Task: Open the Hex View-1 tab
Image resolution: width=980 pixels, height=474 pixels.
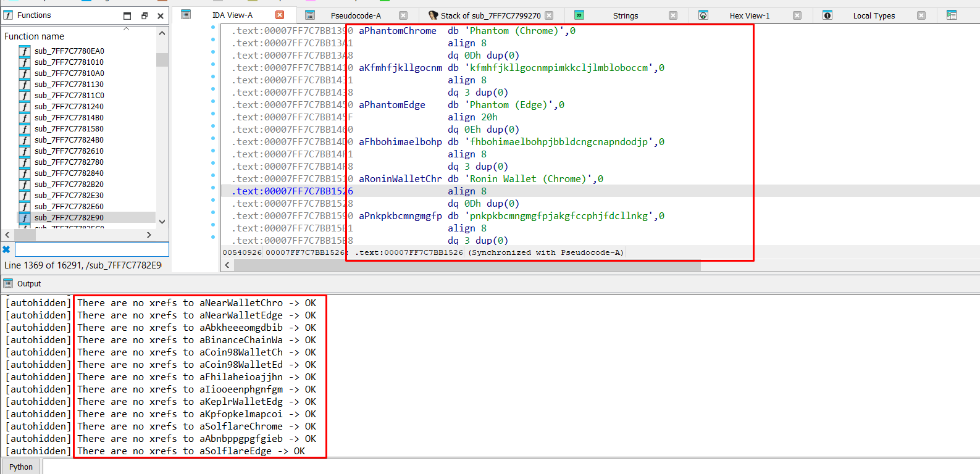Action: click(x=750, y=15)
